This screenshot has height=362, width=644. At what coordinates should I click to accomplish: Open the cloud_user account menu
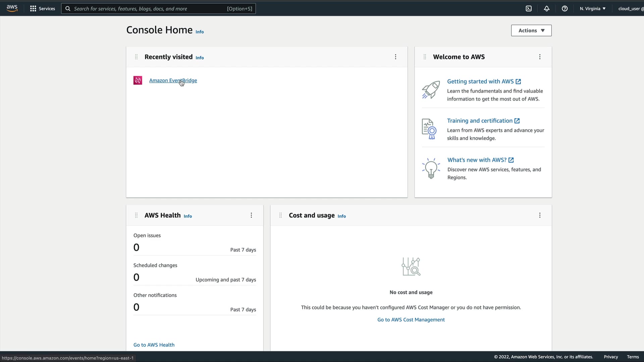click(630, 9)
